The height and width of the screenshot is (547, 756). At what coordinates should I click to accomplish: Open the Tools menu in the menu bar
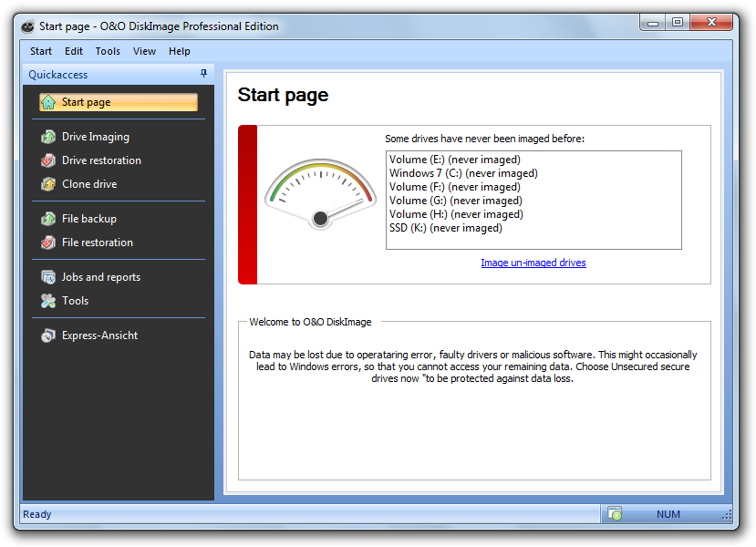click(108, 51)
